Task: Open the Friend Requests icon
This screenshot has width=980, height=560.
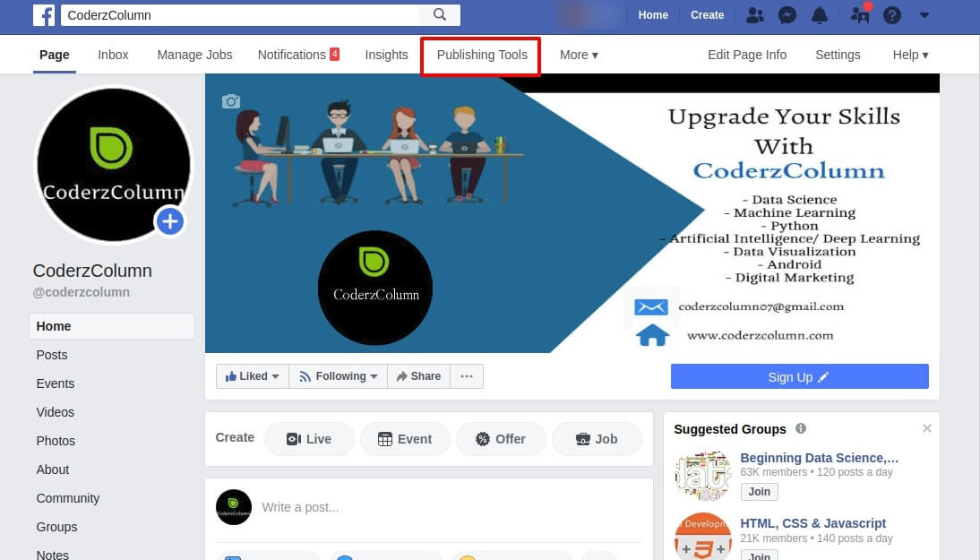Action: pyautogui.click(x=755, y=15)
